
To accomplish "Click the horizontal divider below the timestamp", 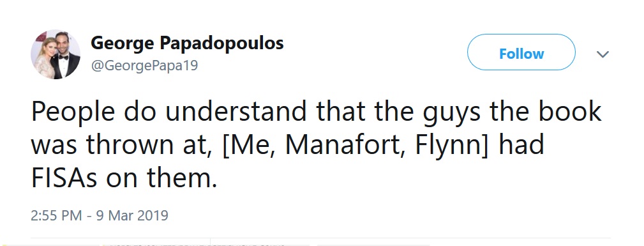I will click(x=320, y=238).
